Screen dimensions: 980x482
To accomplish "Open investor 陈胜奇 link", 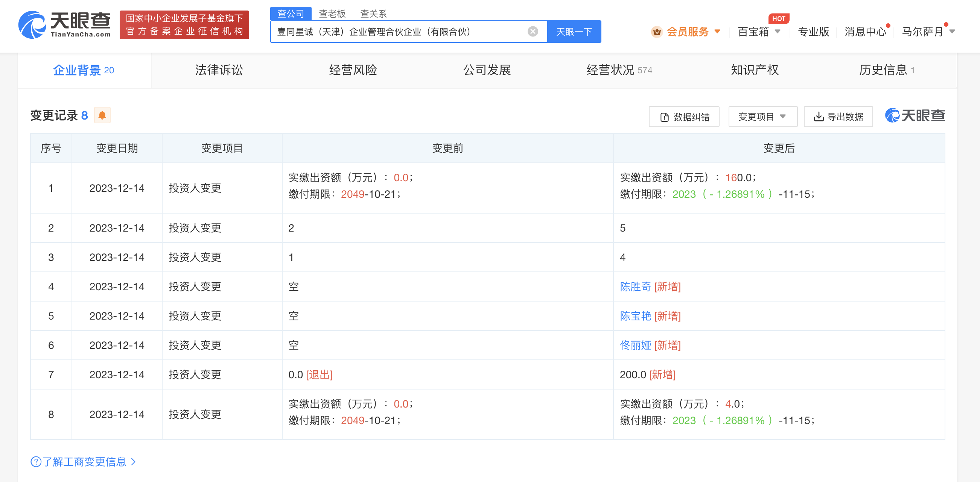I will 635,286.
